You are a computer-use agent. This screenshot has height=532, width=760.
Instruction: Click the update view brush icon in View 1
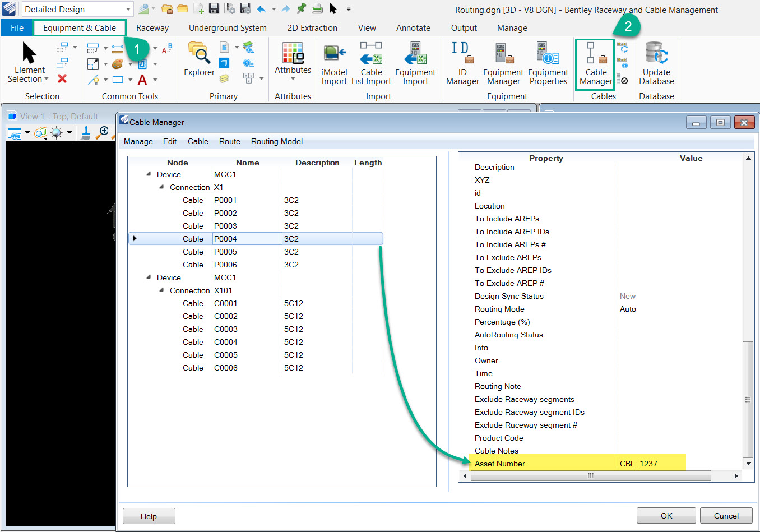tap(86, 133)
